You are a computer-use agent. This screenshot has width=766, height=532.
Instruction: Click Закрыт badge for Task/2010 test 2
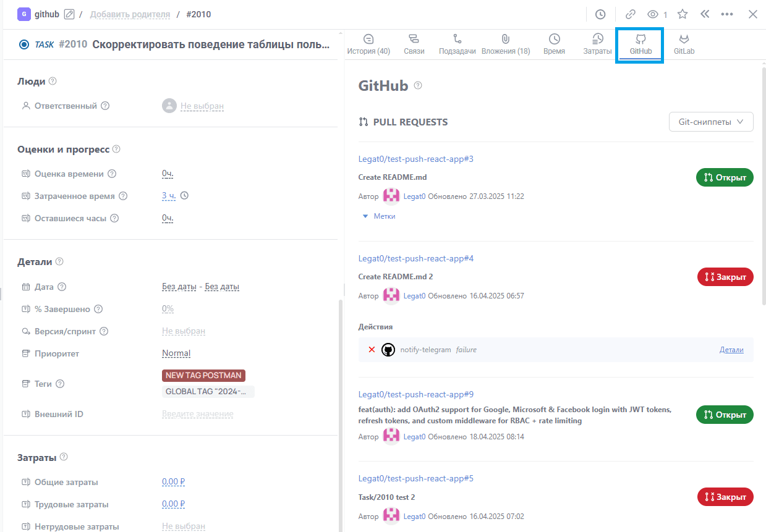725,497
